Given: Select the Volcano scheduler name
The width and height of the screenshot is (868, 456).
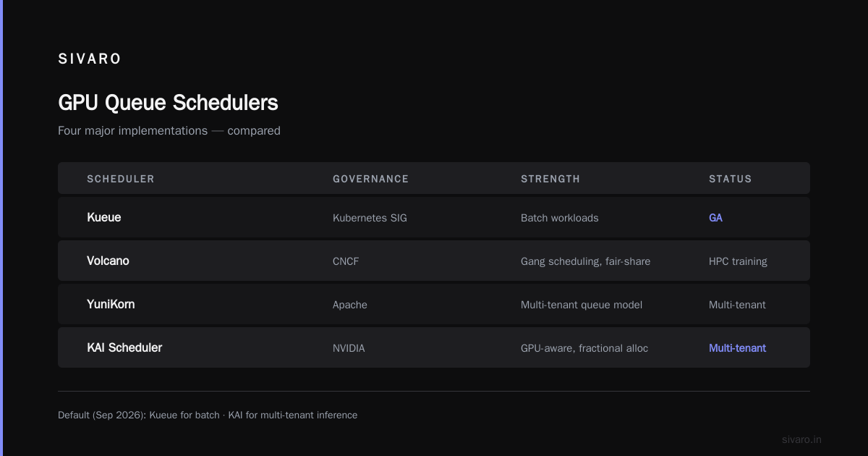Looking at the screenshot, I should point(108,261).
